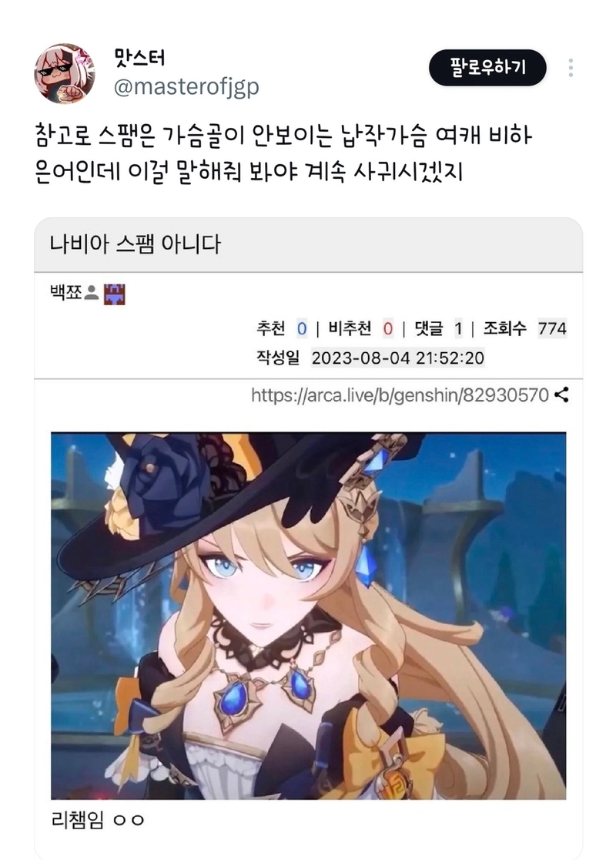Click the 맛스터 display name
Image resolution: width=616 pixels, height=860 pixels.
139,57
